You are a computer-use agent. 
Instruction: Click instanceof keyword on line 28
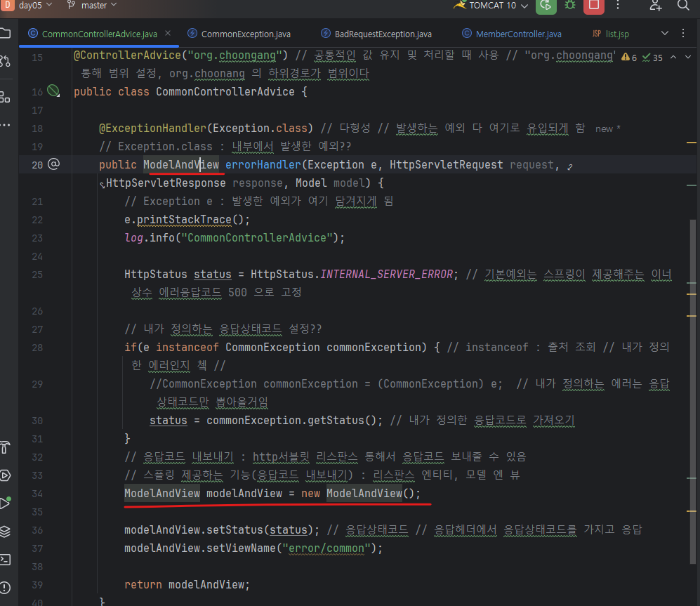pos(187,347)
